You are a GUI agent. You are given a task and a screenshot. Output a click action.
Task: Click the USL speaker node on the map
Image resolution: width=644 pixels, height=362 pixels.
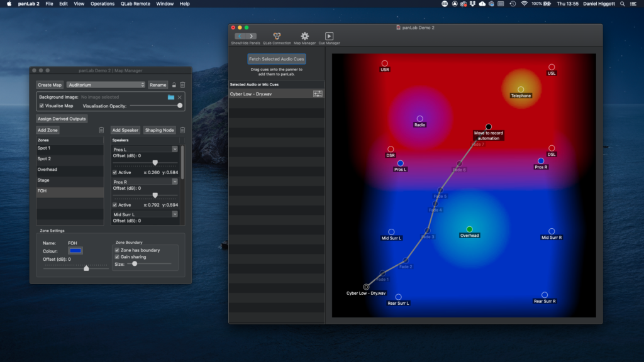coord(552,67)
